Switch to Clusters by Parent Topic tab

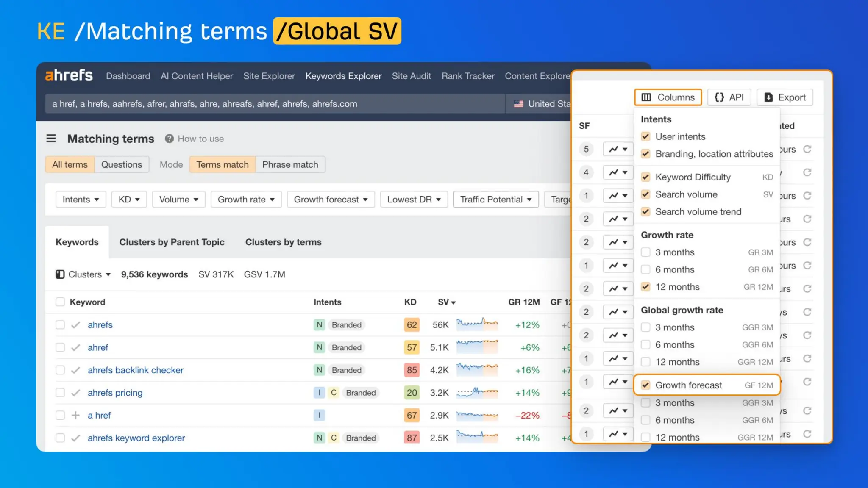coord(172,242)
